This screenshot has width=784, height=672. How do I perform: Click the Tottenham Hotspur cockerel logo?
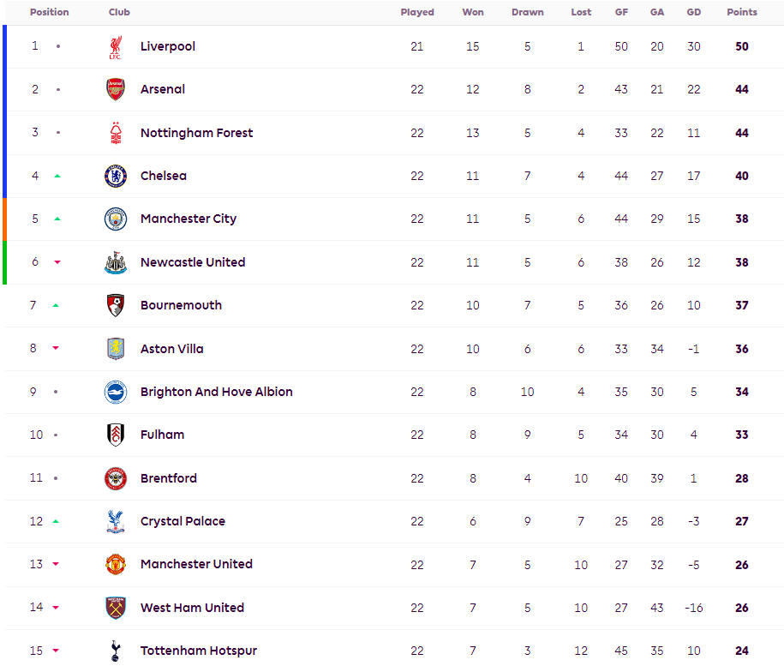(x=116, y=651)
